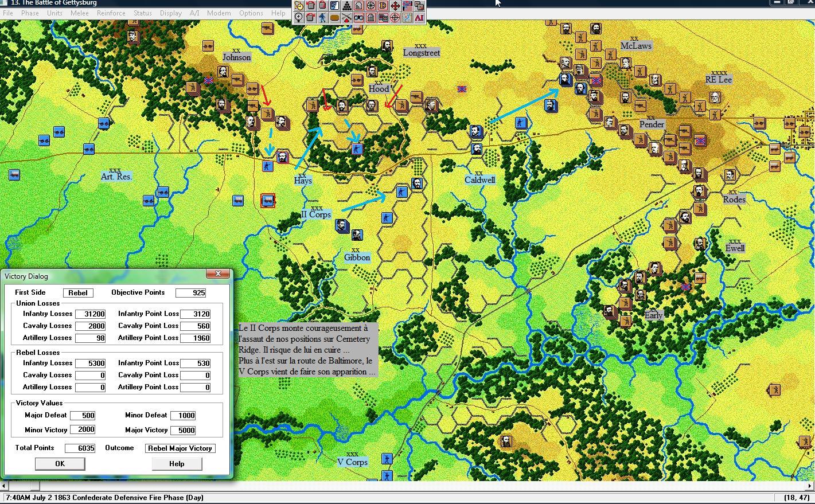
Task: Click the red crosshair target toolbar icon
Action: pos(395,17)
